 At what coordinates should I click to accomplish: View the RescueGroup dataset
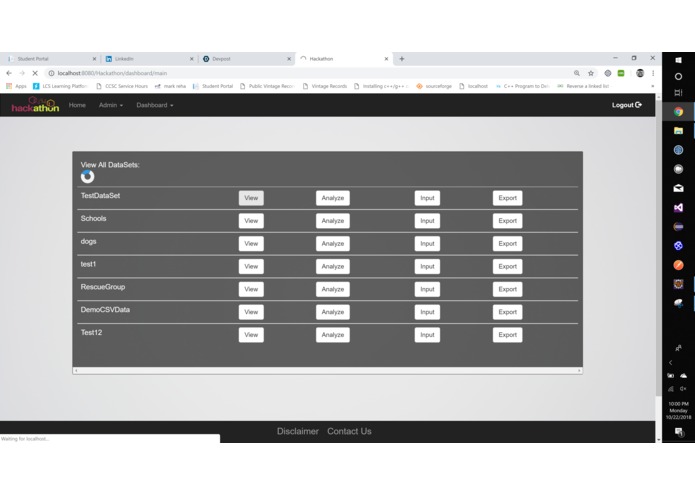coord(251,289)
